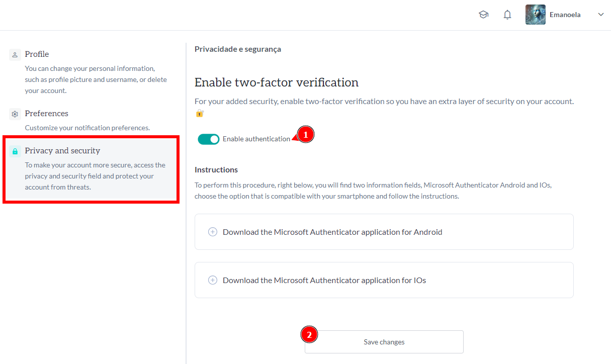611x364 pixels.
Task: Click the Privacidade e segurança breadcrumb text
Action: pos(237,49)
